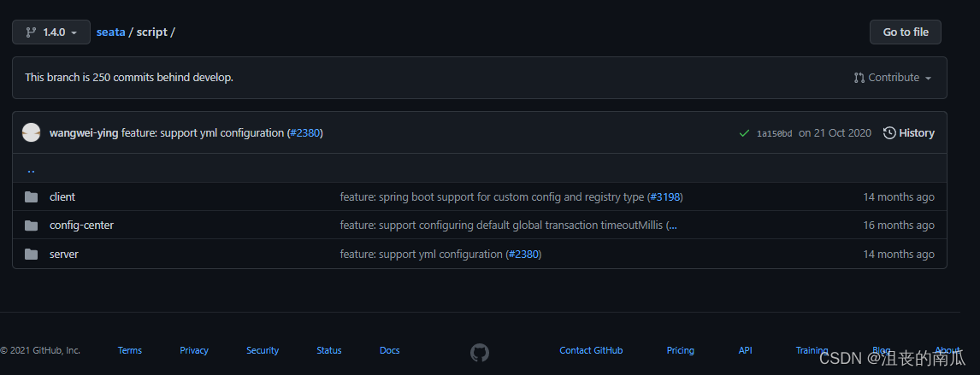Open pull request #3198 link
Image resolution: width=980 pixels, height=375 pixels.
(x=665, y=197)
